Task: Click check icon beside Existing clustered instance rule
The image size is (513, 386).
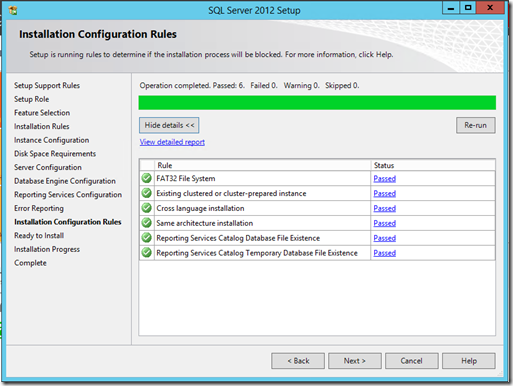Action: (x=146, y=193)
